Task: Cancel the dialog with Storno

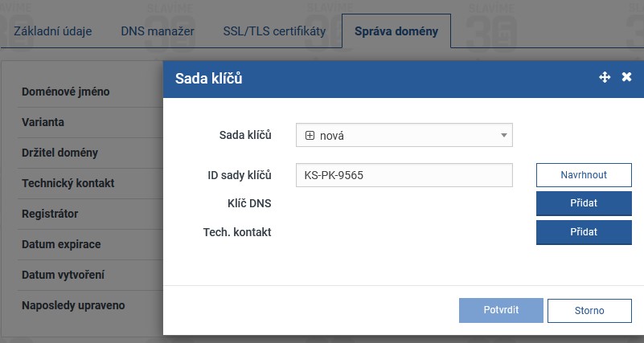Action: click(x=589, y=310)
